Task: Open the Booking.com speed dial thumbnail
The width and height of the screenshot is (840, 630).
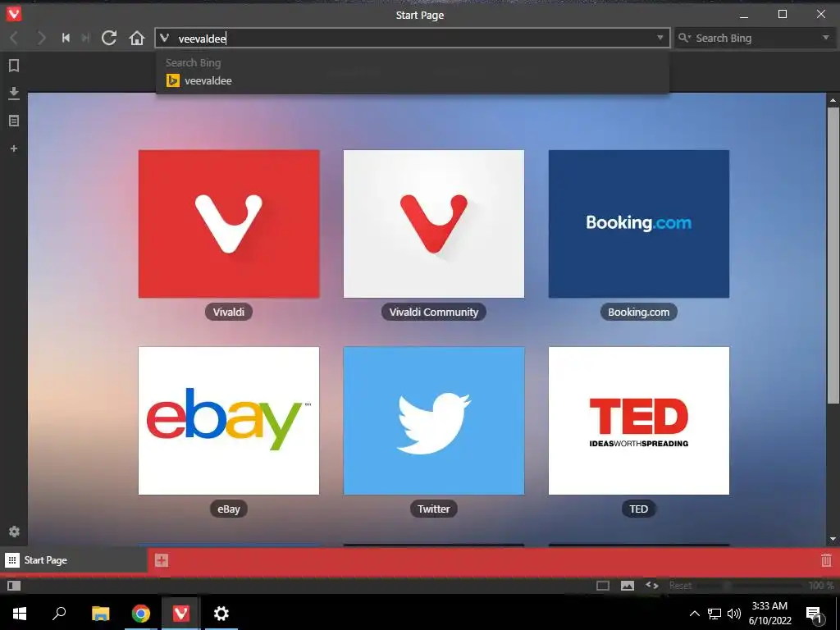Action: point(638,224)
